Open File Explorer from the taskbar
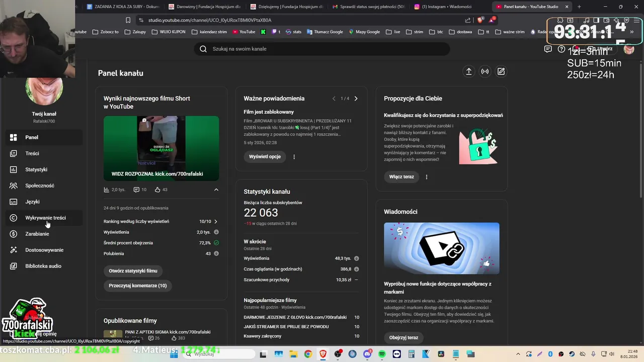The height and width of the screenshot is (362, 644). click(293, 354)
